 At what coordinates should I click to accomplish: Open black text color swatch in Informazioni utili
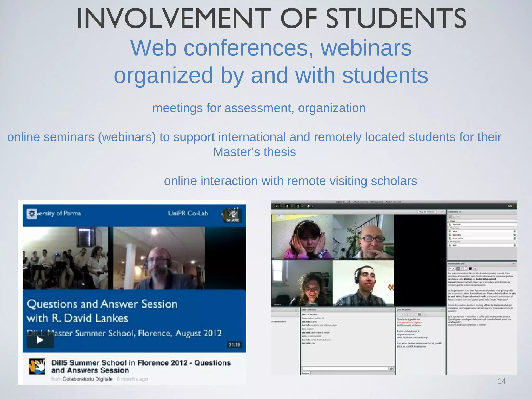click(x=470, y=268)
